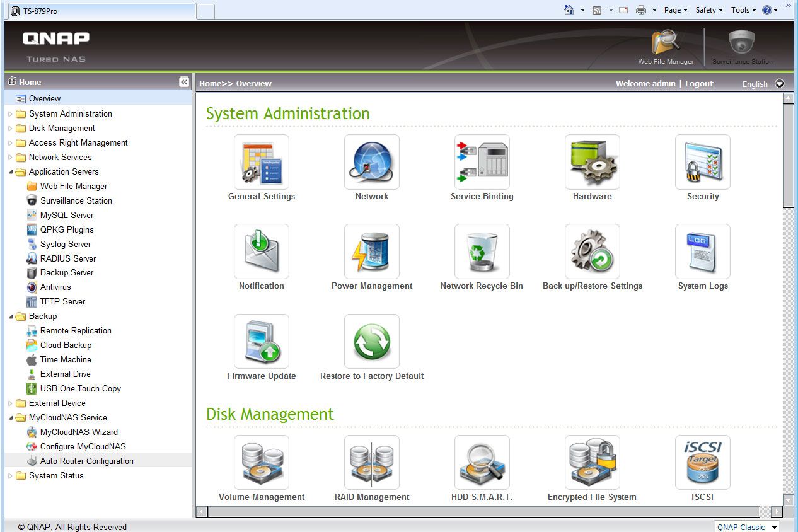Click the browser RSS feeds icon
The height and width of the screenshot is (532, 798).
597,10
